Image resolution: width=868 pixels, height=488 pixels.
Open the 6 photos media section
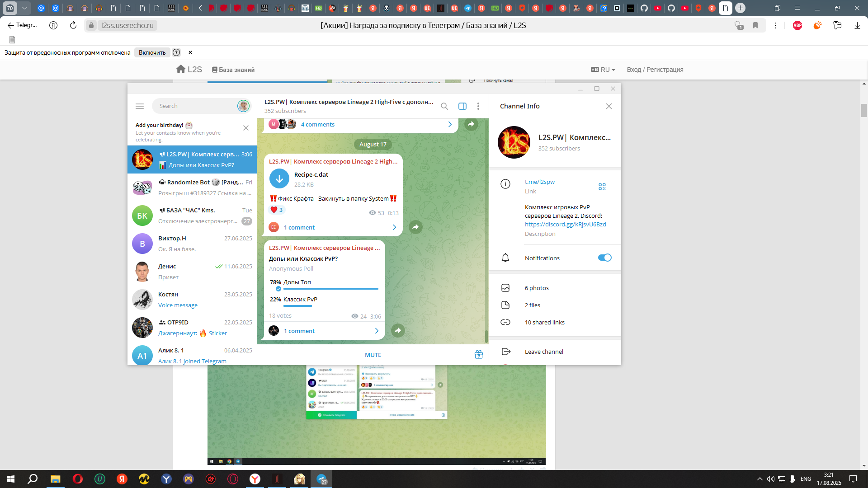click(555, 288)
